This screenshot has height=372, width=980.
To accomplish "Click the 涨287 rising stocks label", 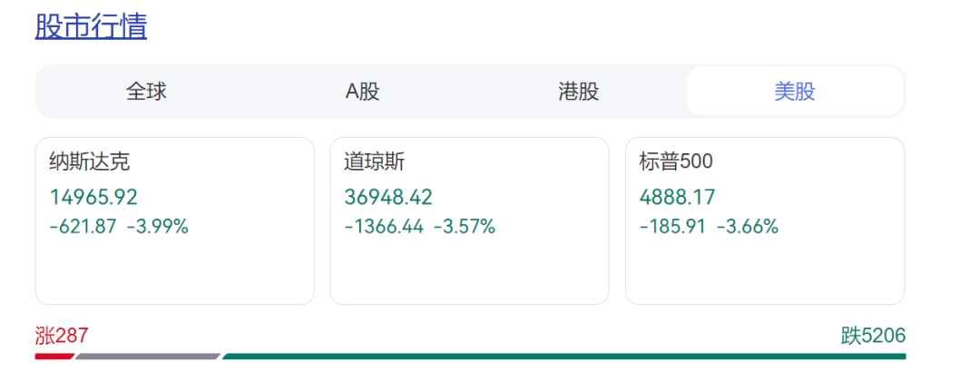I will (62, 336).
